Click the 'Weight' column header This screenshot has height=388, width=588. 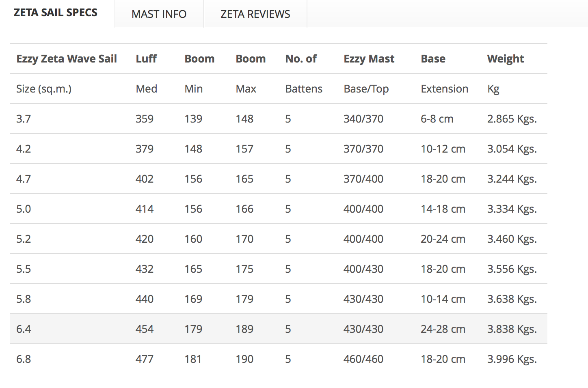tap(506, 59)
